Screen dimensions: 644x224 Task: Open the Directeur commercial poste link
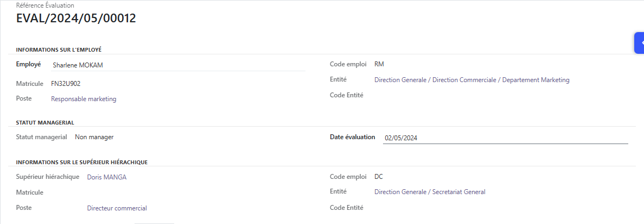tap(117, 208)
